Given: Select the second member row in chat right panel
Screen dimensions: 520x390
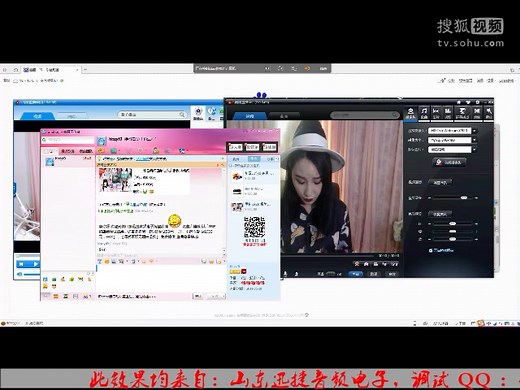Looking at the screenshot, I should click(x=253, y=191).
